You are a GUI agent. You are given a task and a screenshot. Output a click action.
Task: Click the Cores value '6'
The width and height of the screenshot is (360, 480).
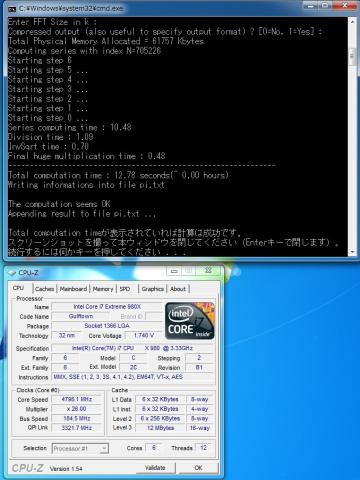154,448
